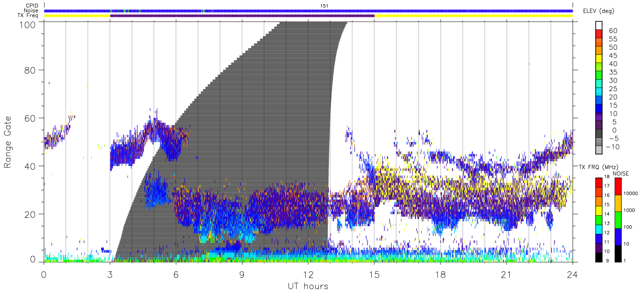This screenshot has height=297, width=644.
Task: Click the green 30–35 segment of ELEV bar
Action: tap(599, 75)
